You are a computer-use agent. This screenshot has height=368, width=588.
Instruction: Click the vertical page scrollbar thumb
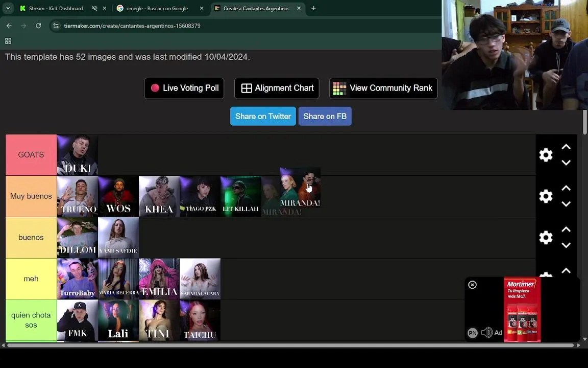(x=585, y=122)
